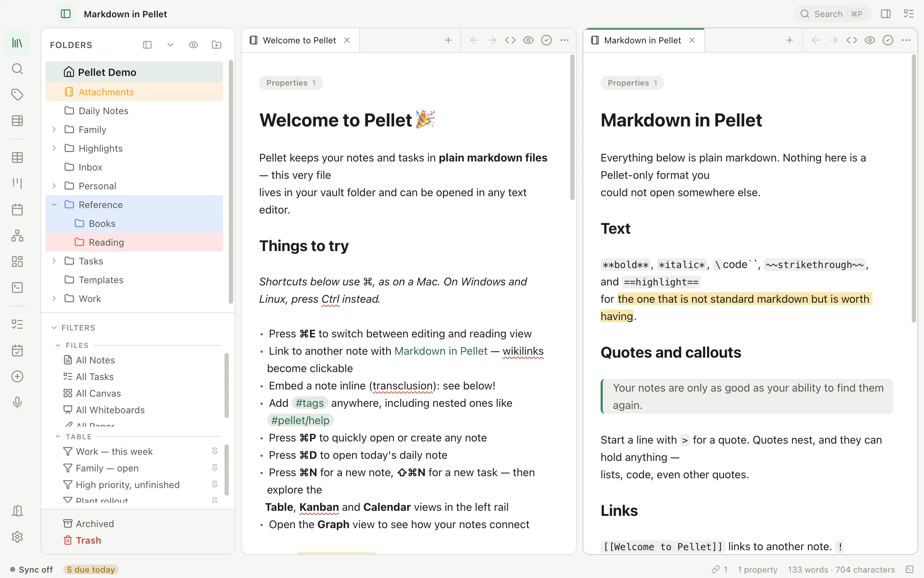Toggle reading view eye in Welcome pane

pos(528,40)
